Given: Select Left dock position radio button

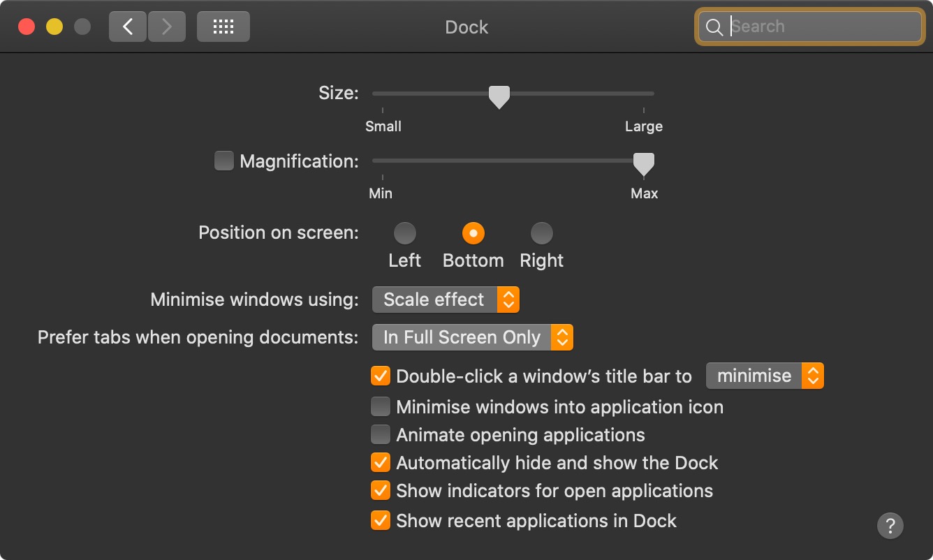Looking at the screenshot, I should click(404, 233).
